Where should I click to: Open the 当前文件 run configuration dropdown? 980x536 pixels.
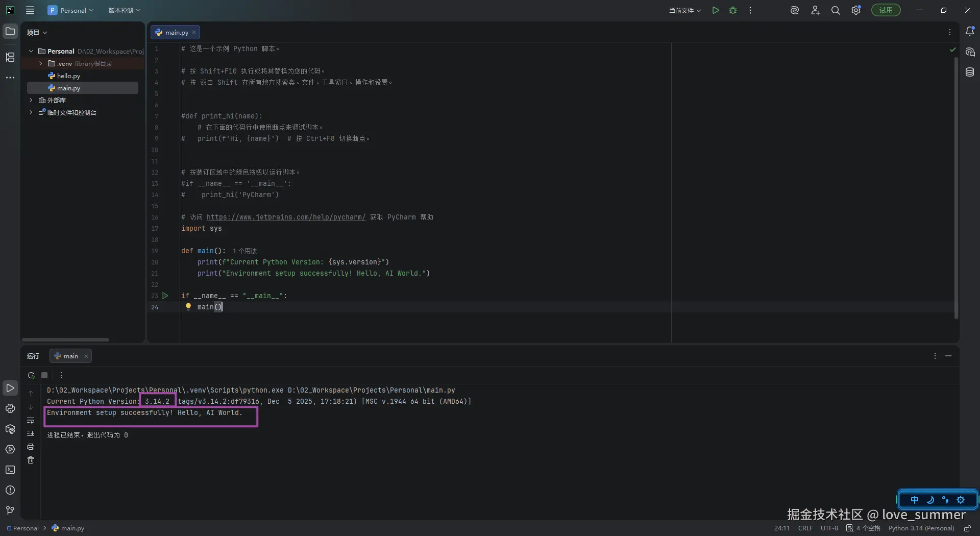tap(685, 10)
